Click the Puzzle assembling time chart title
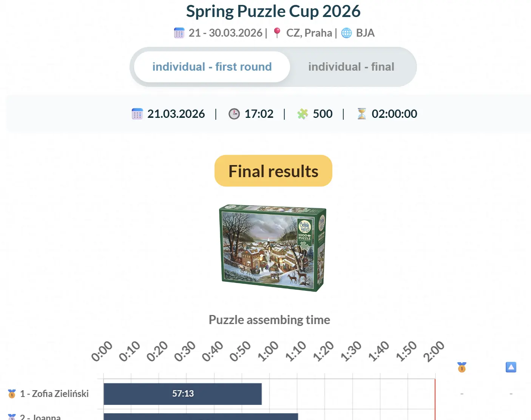 click(x=269, y=320)
